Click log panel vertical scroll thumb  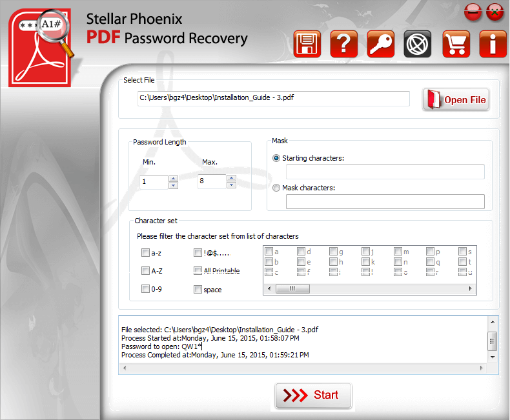coord(493,341)
